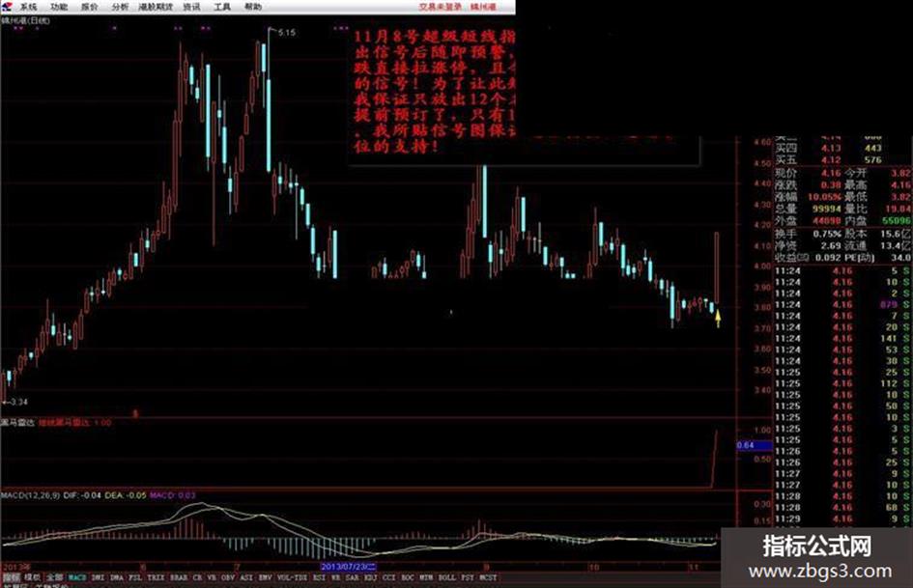The height and width of the screenshot is (588, 913).
Task: Switch to the PSY indicator tab
Action: pos(467,577)
